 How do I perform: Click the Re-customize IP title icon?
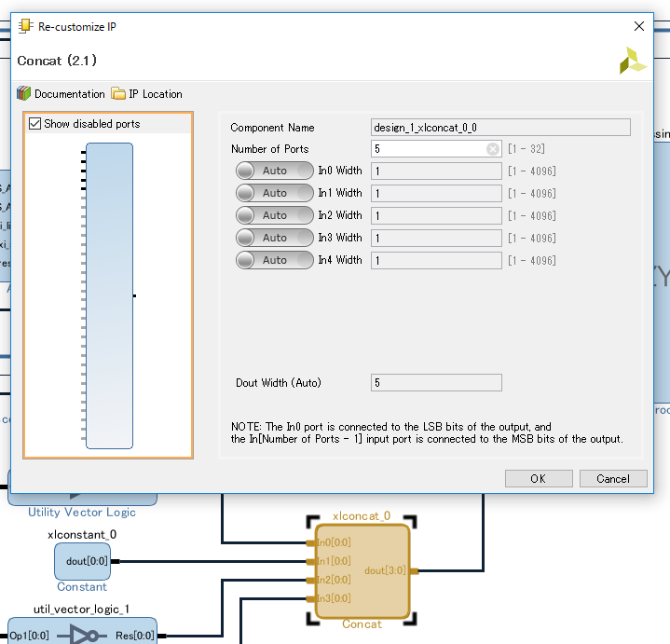point(25,27)
